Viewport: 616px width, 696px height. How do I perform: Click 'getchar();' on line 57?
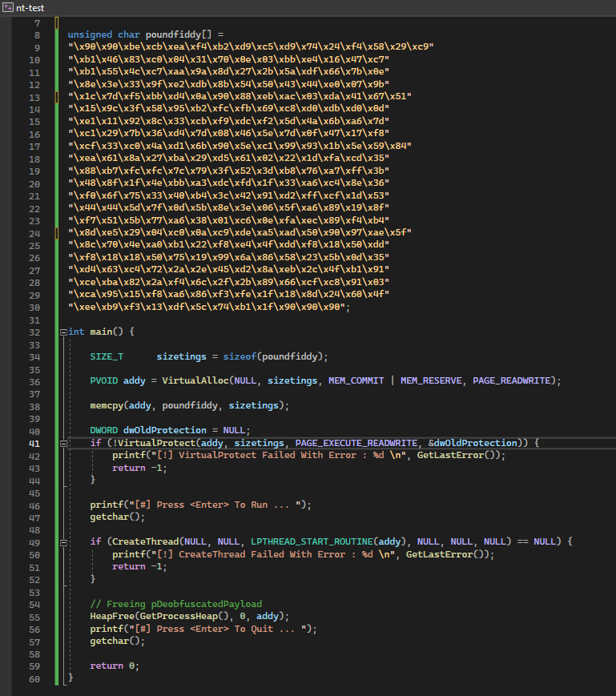(118, 641)
